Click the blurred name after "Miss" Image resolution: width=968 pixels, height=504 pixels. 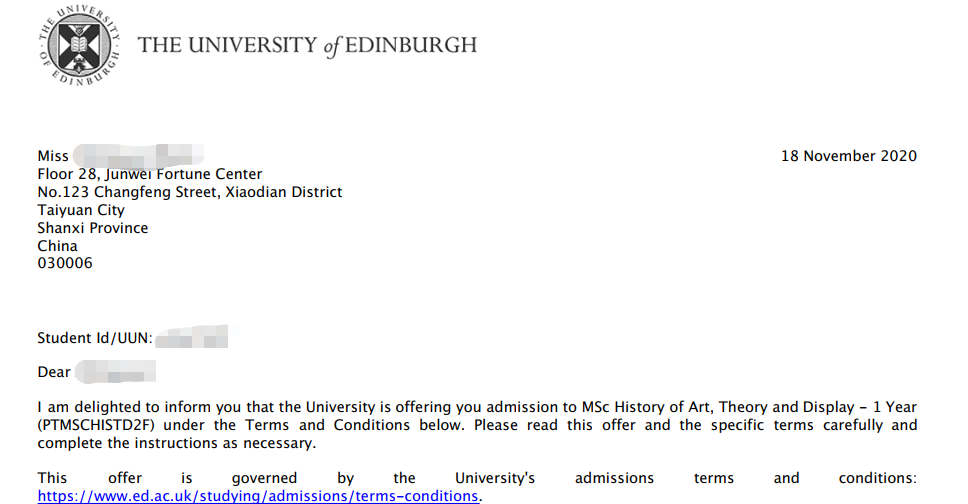(x=138, y=156)
